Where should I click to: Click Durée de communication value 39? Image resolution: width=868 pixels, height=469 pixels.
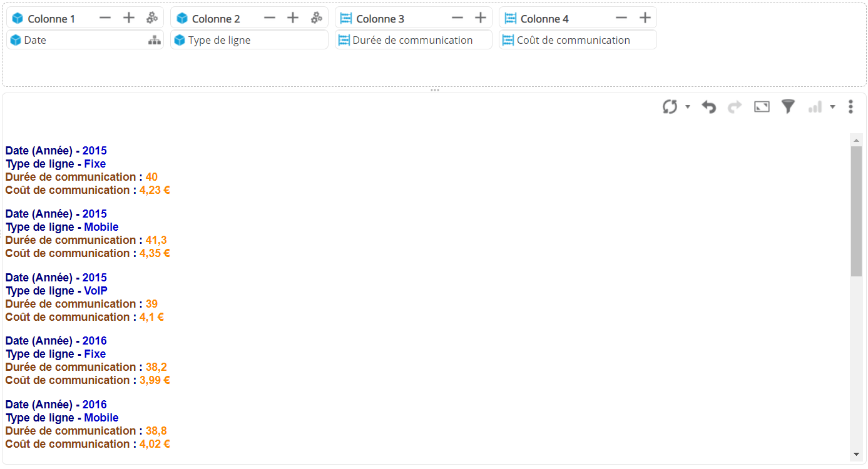tap(151, 304)
